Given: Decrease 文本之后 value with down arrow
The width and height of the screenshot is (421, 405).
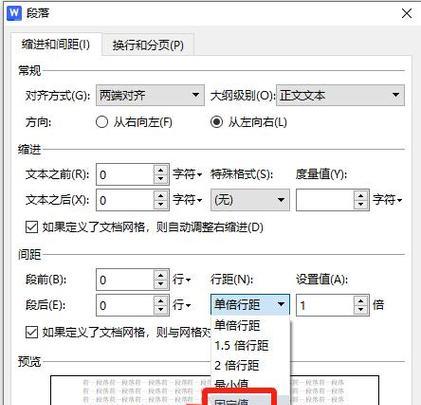Looking at the screenshot, I should [161, 205].
